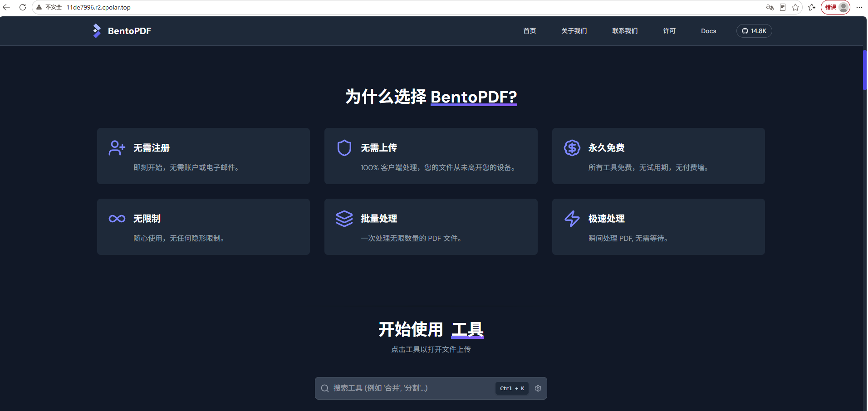Click the BentoPDF brand name link
The image size is (868, 411).
(x=130, y=31)
